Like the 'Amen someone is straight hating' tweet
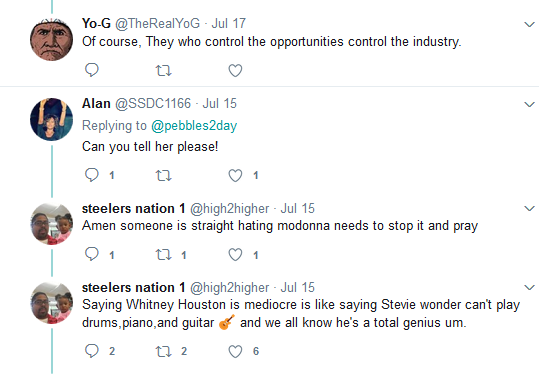This screenshot has height=374, width=539. pos(235,255)
